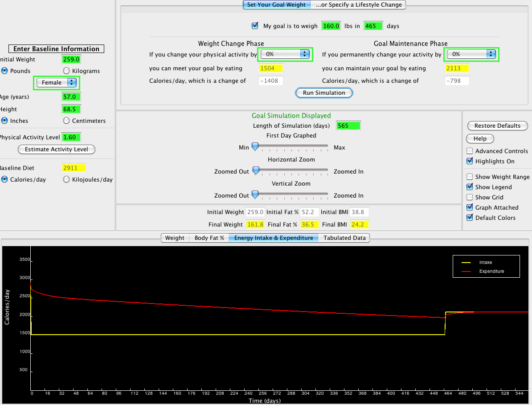Enable the Show Grid checkbox
Screen dimensions: 532x405
[470, 197]
